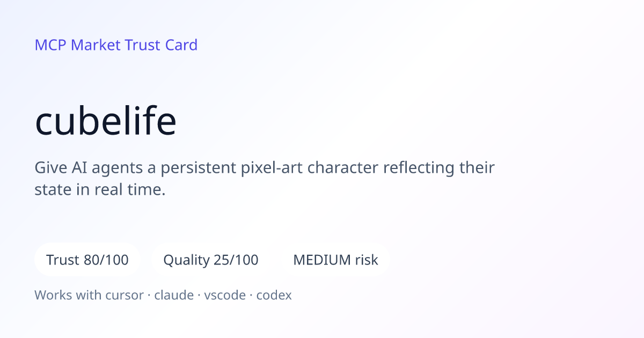Click the Trust 80/100 badge
Screen dimensions: 644x338
click(x=87, y=260)
